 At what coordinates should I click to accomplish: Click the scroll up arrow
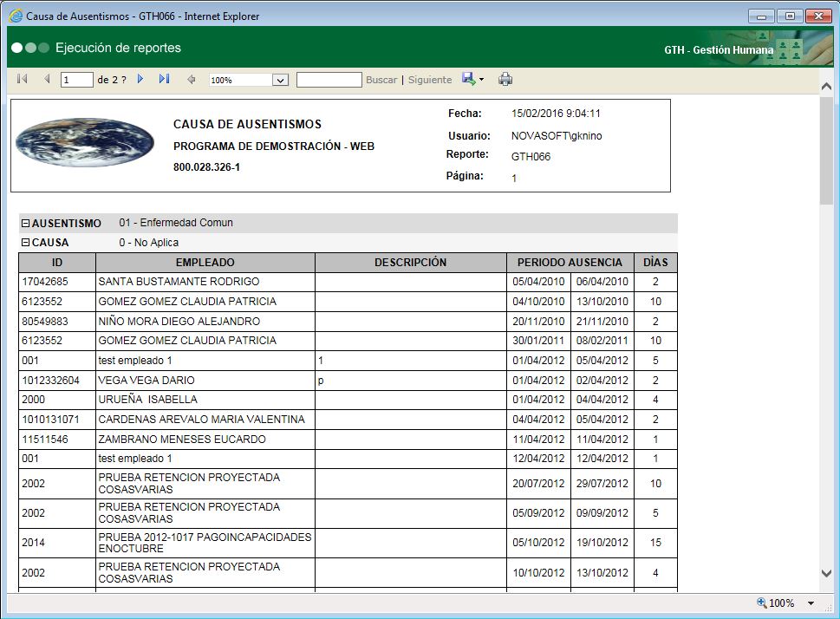tap(826, 87)
